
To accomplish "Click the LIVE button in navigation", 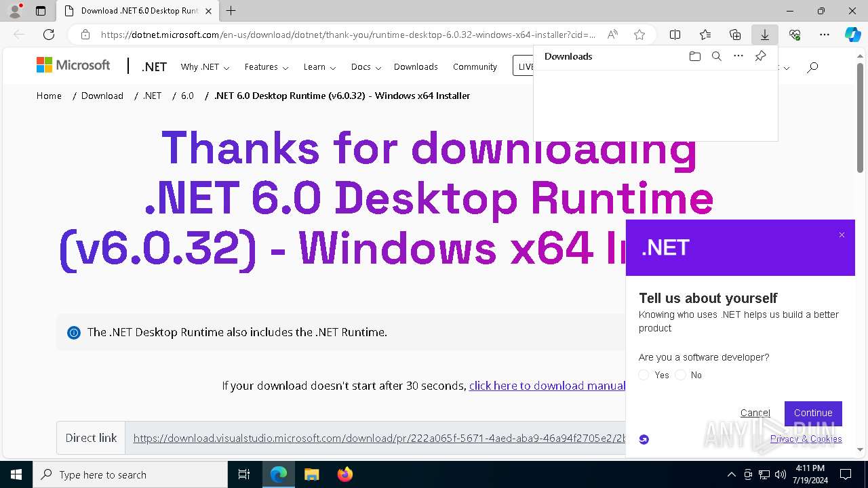I will (x=524, y=66).
